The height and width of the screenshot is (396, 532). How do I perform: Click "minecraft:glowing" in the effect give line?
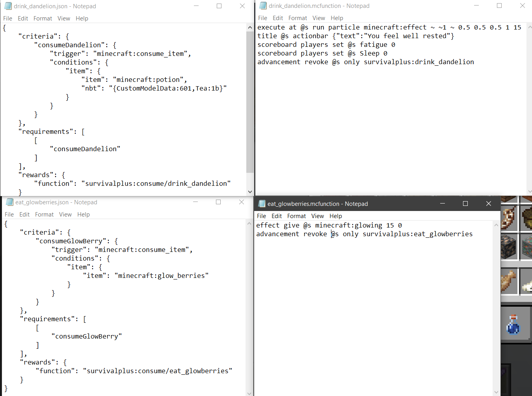pos(349,225)
